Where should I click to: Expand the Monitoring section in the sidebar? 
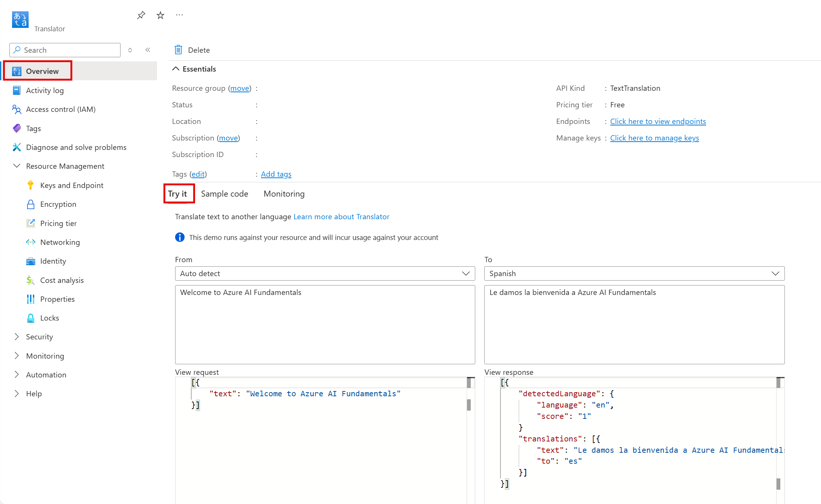click(x=17, y=356)
